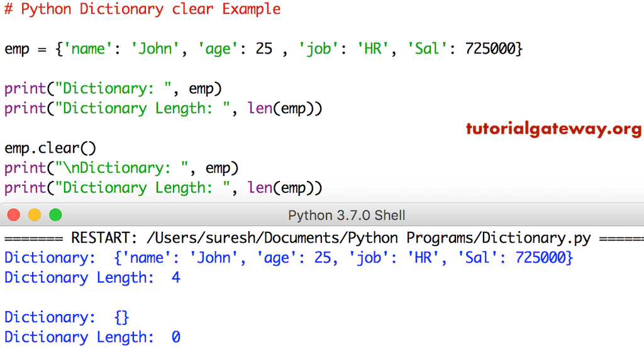
Task: Click the 'Python 3.7.0 Shell' window title
Action: pos(347,215)
